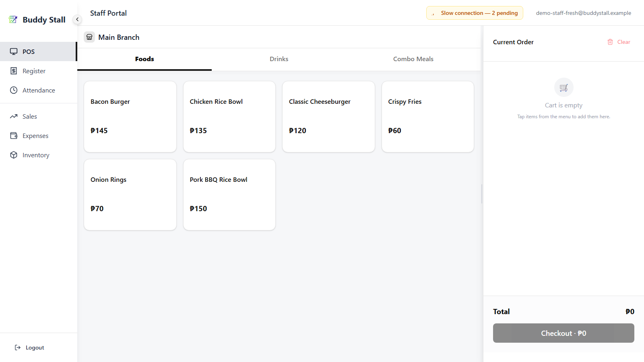
Task: Click the Buddy Stall logo icon
Action: [x=13, y=19]
